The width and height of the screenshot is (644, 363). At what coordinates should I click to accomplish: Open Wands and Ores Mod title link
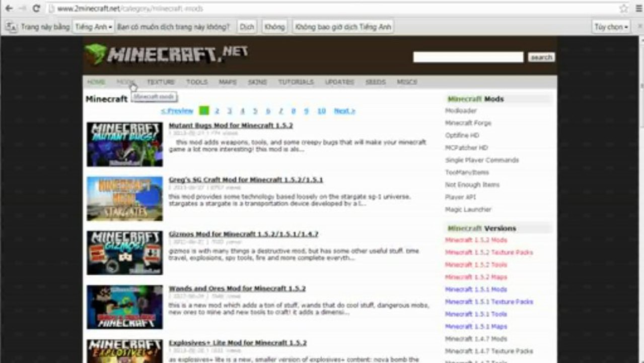[237, 289]
